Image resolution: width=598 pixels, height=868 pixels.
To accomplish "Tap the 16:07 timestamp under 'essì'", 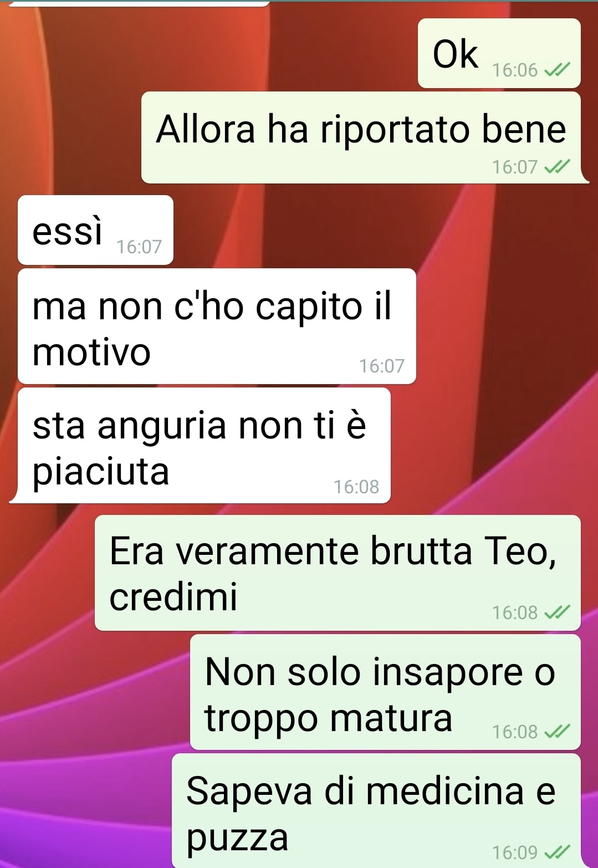I will [x=139, y=247].
